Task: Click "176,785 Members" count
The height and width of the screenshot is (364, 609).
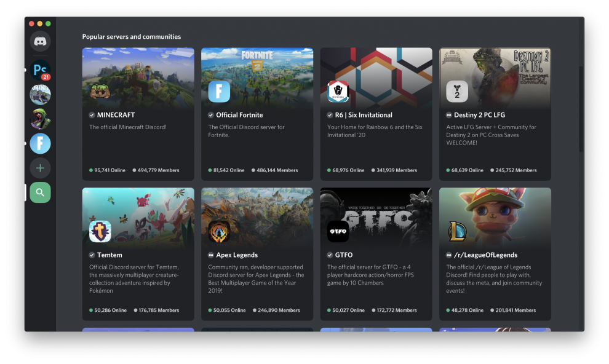Action: click(156, 310)
